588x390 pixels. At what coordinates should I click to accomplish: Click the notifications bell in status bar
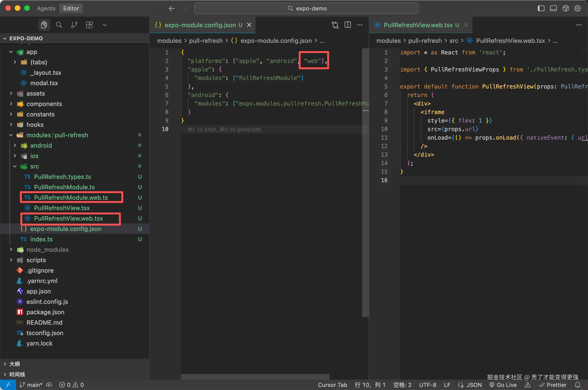click(578, 385)
